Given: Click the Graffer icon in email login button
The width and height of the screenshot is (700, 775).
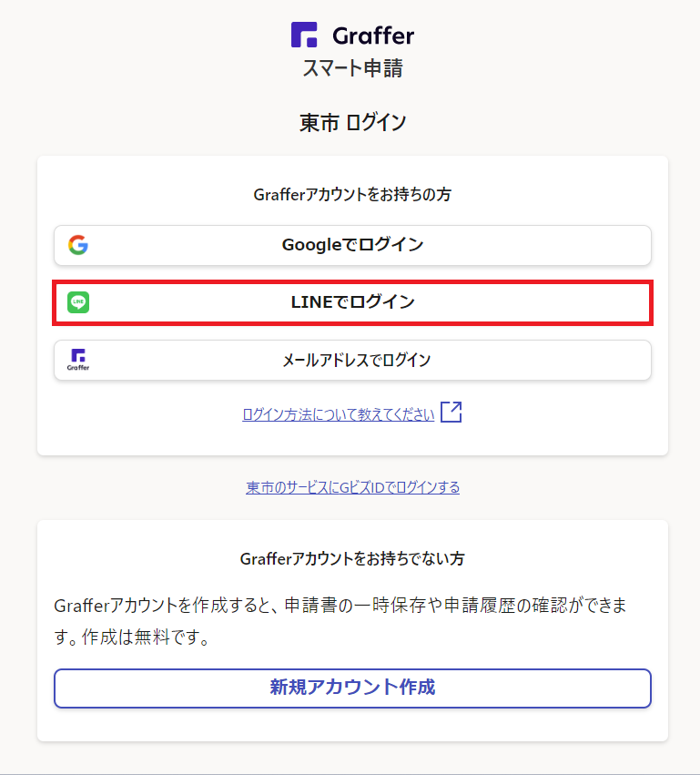Looking at the screenshot, I should 78,360.
